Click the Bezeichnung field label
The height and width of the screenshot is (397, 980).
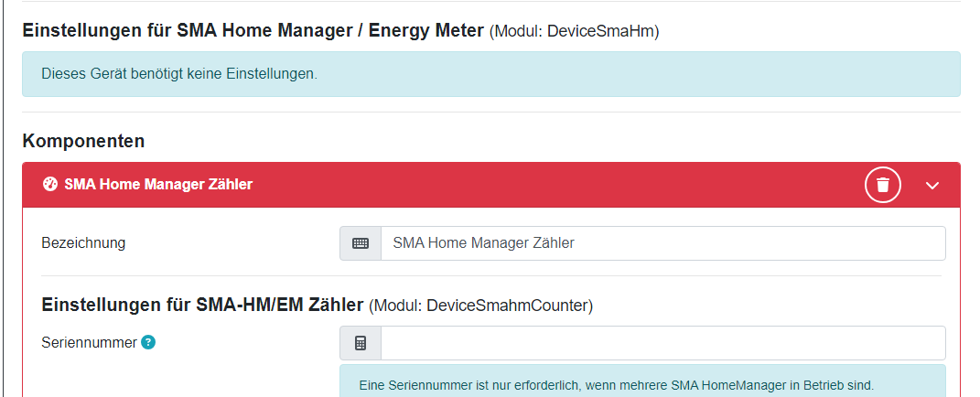click(x=83, y=243)
